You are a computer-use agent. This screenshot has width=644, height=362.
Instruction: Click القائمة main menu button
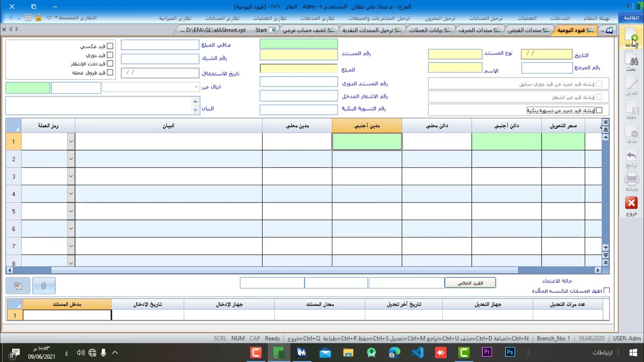click(631, 18)
